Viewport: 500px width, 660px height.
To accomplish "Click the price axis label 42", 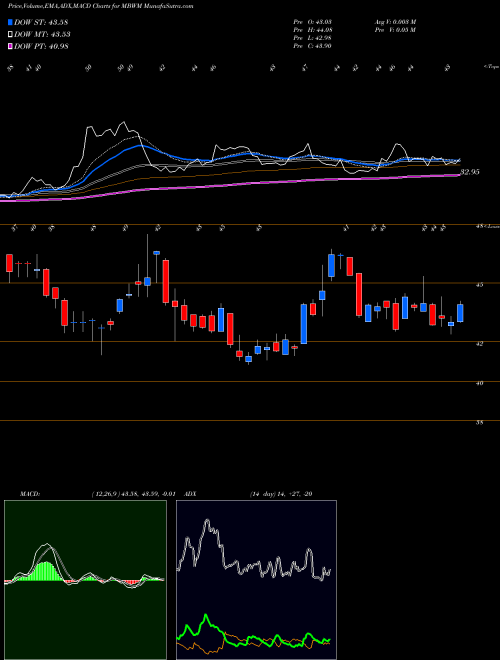I will (480, 343).
